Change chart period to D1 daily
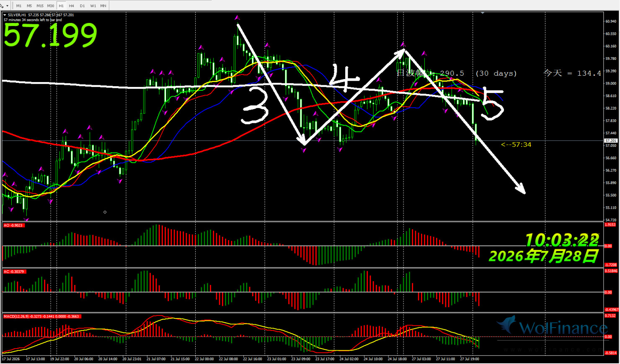 [x=82, y=6]
